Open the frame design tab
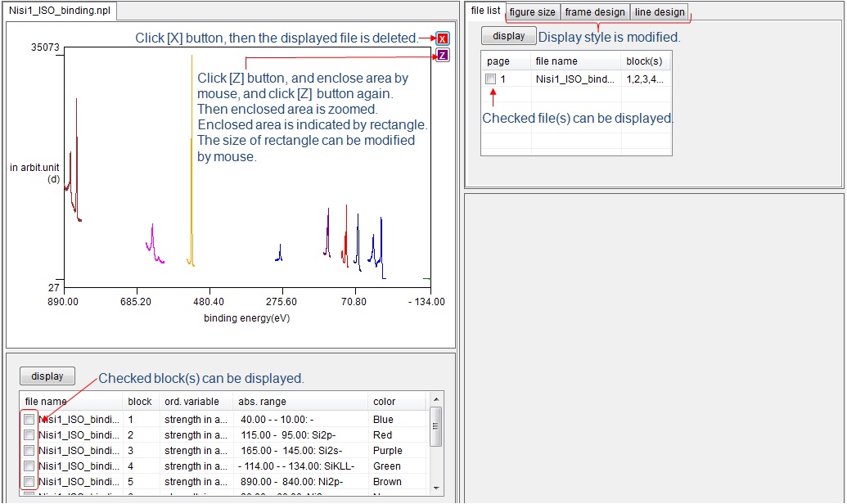 tap(595, 12)
